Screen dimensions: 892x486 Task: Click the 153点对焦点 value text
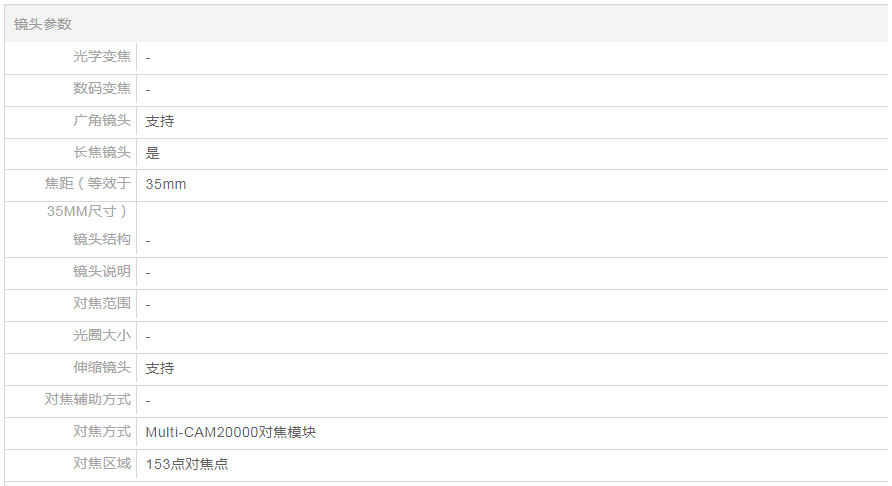point(187,464)
